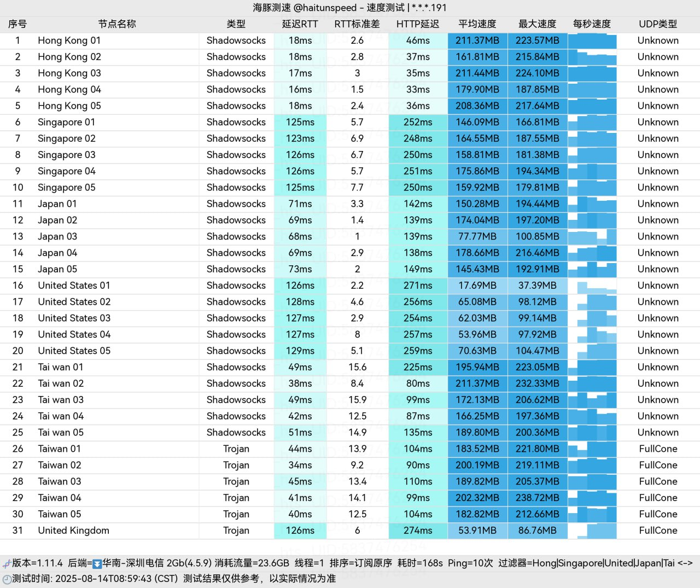Click the clock icon beside 测试时间

pyautogui.click(x=7, y=579)
